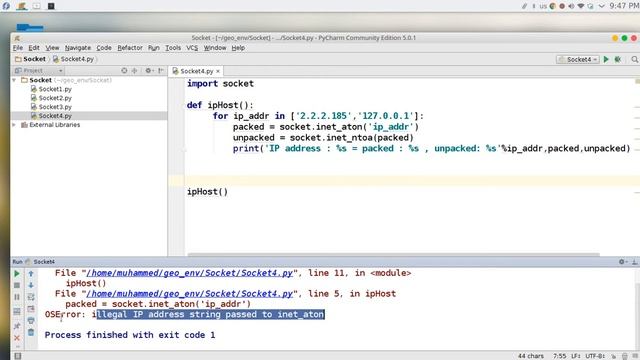Viewport: 640px width, 360px height.
Task: Open first Socket4.py traceback link, line 11
Action: [189, 273]
